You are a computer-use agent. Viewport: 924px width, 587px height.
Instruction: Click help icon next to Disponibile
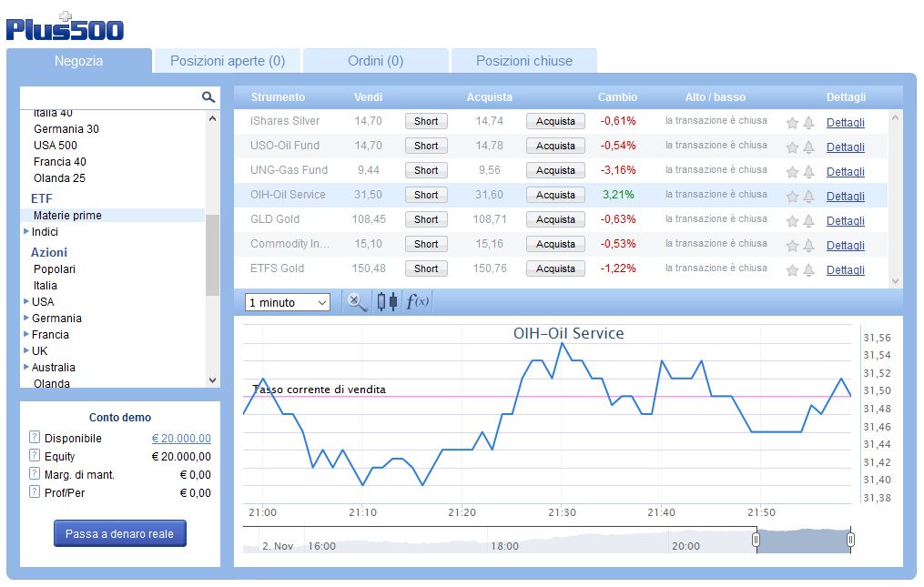[x=35, y=438]
